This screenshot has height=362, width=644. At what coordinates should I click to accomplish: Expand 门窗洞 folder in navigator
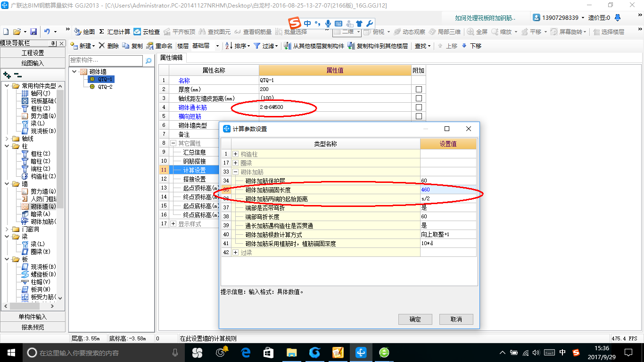pos(7,229)
